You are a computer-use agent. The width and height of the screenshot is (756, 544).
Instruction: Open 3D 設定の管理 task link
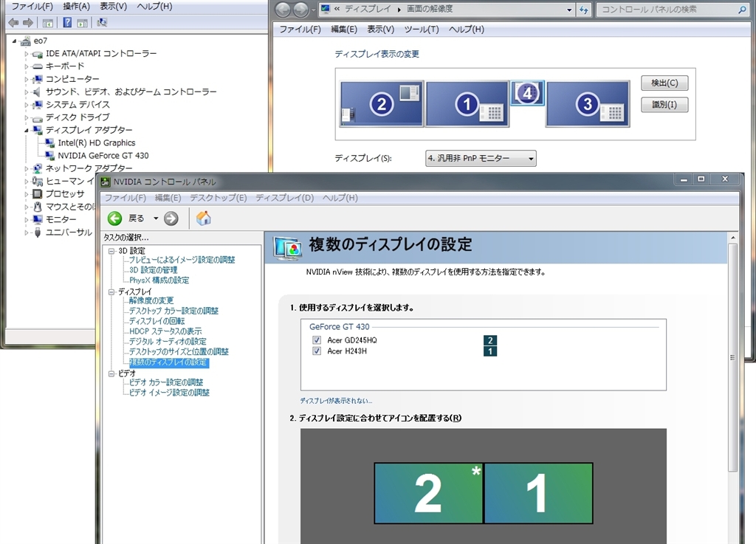(x=154, y=270)
